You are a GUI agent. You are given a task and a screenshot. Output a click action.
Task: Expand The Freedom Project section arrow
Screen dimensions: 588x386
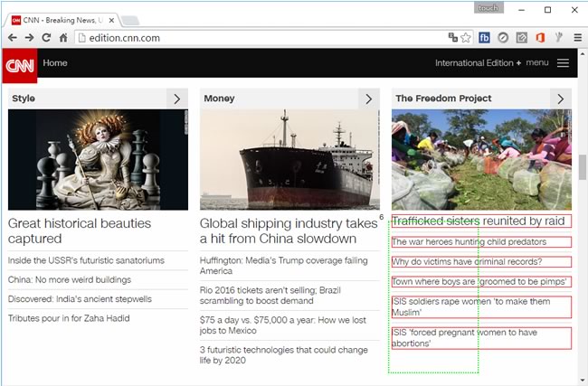(x=561, y=99)
